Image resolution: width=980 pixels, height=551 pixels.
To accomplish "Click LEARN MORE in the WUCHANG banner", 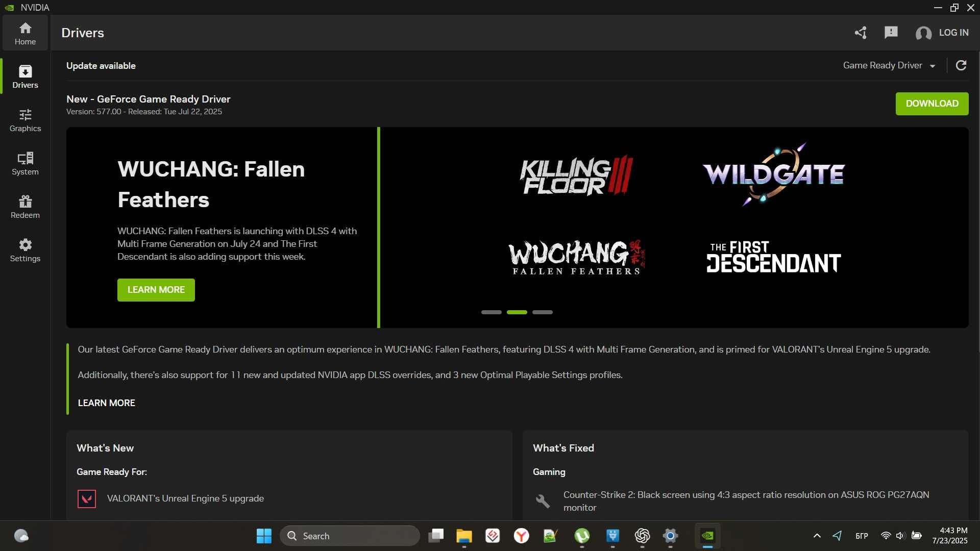I will click(156, 290).
